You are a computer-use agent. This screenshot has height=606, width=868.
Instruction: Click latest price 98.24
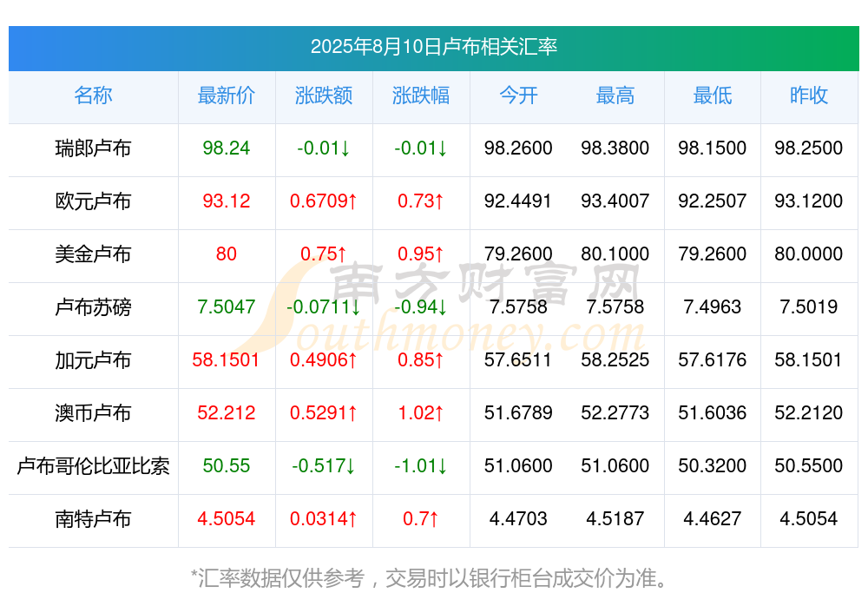pyautogui.click(x=227, y=148)
